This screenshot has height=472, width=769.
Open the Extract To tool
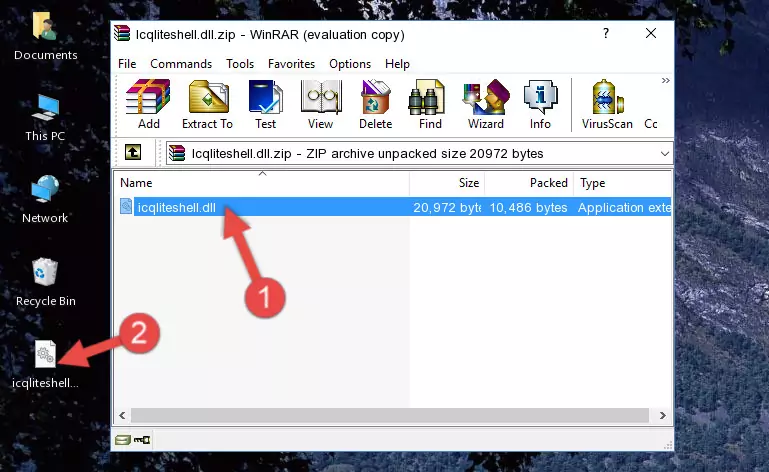(x=207, y=105)
